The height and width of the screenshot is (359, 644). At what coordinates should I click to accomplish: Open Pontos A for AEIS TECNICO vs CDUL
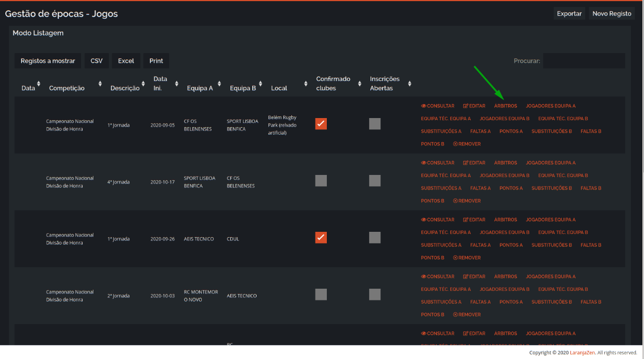pos(511,245)
